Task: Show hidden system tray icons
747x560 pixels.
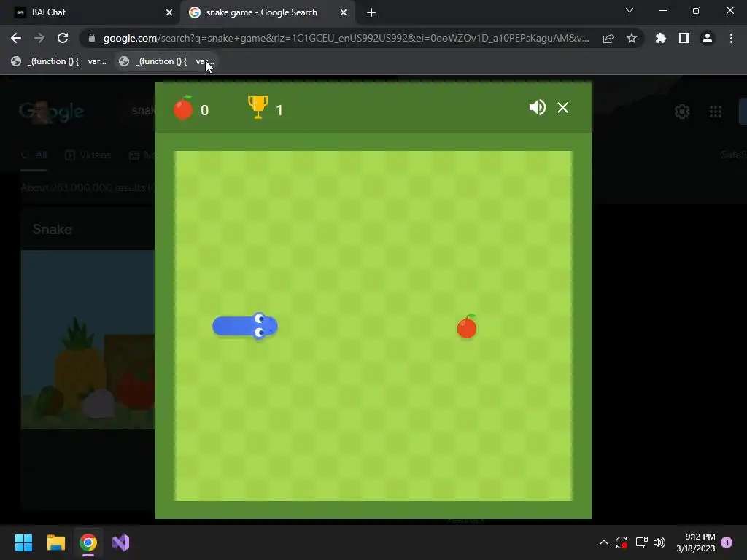Action: pos(603,542)
